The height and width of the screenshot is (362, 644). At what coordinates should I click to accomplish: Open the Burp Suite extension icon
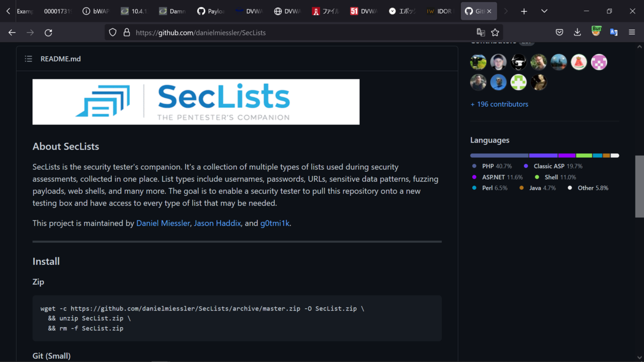click(x=596, y=32)
